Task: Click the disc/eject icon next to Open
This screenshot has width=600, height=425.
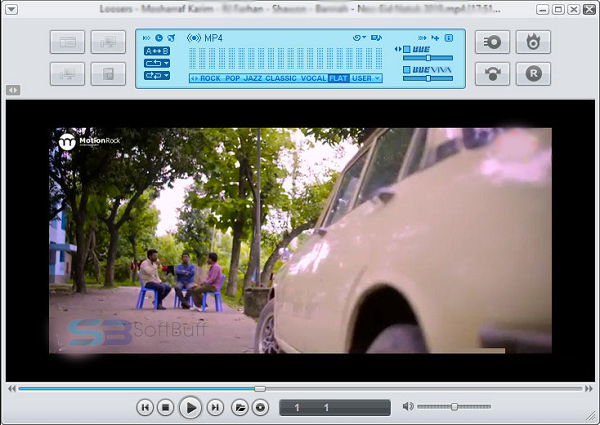Action: [260, 407]
